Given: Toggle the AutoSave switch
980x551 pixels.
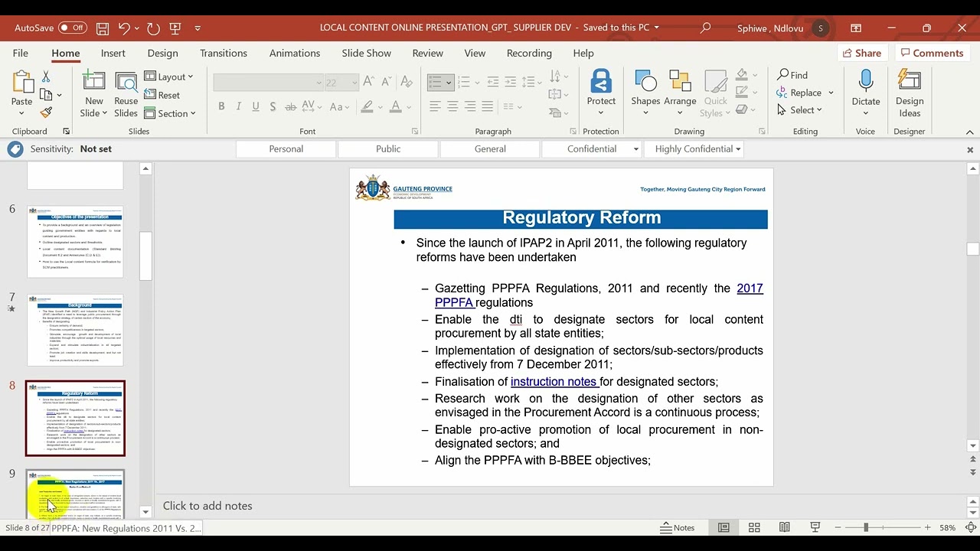Looking at the screenshot, I should point(73,28).
